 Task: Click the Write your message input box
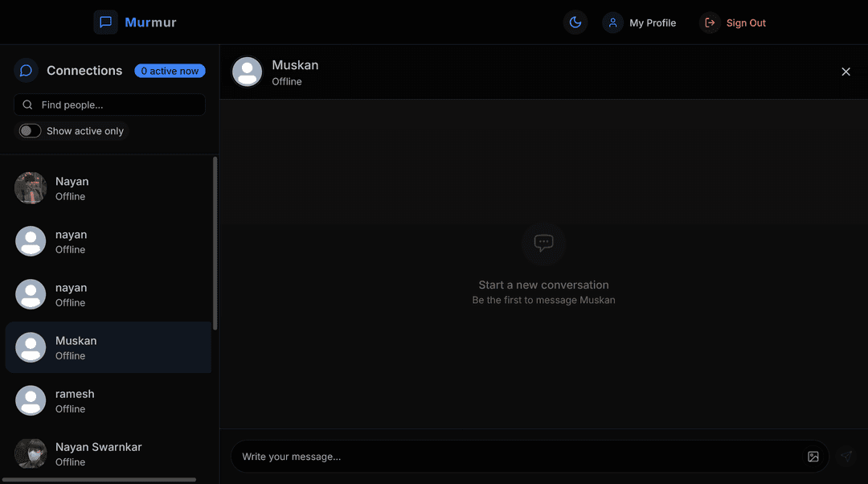(482, 456)
